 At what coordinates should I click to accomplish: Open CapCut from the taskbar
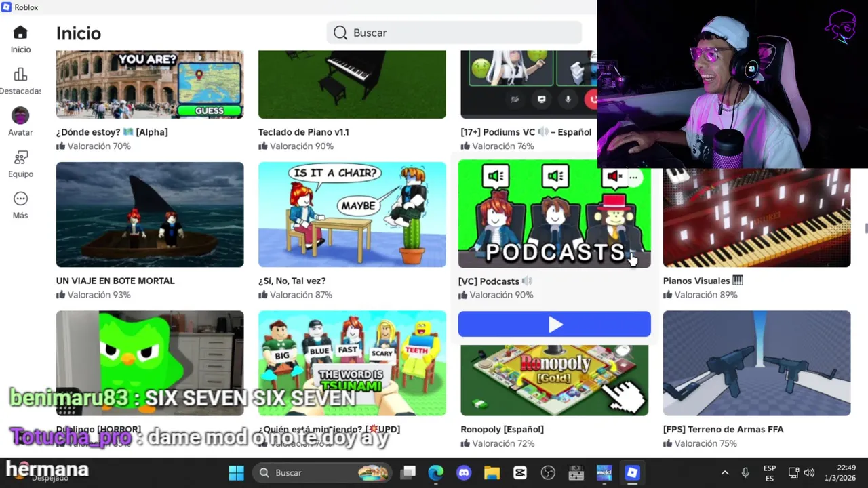coord(520,472)
